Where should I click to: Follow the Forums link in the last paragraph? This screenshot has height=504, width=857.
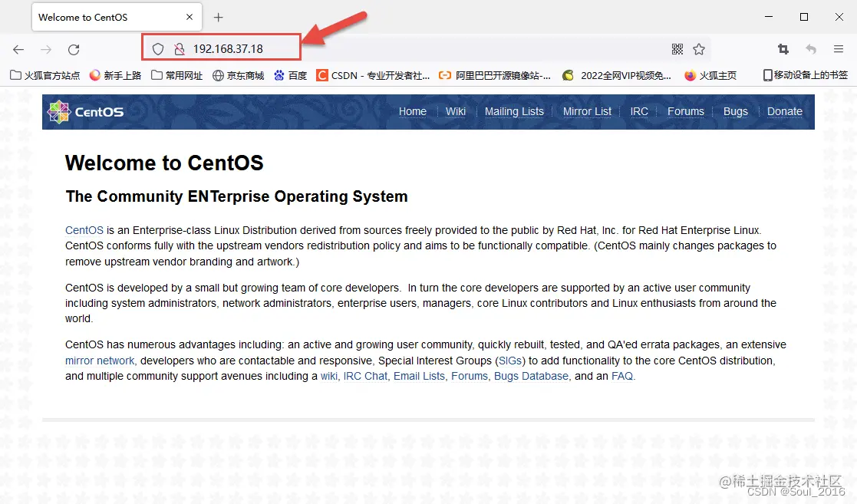pyautogui.click(x=470, y=376)
